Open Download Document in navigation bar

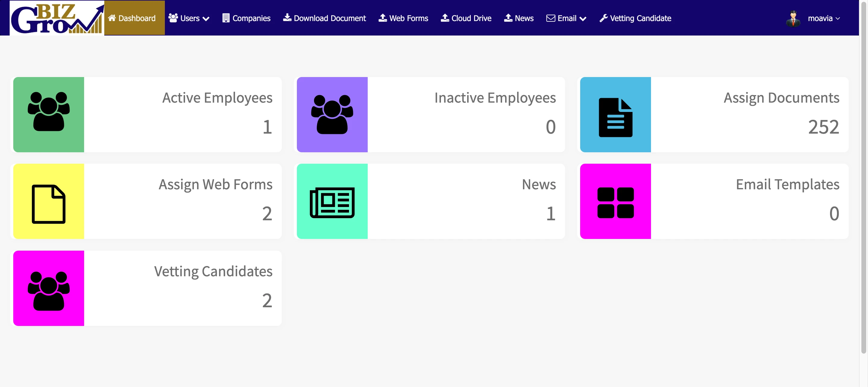pos(324,19)
